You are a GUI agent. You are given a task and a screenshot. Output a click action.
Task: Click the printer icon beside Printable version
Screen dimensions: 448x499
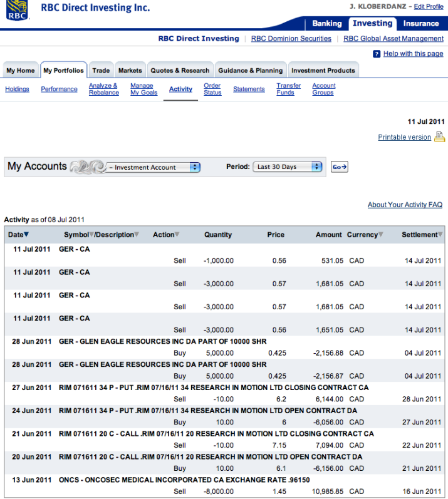point(440,137)
